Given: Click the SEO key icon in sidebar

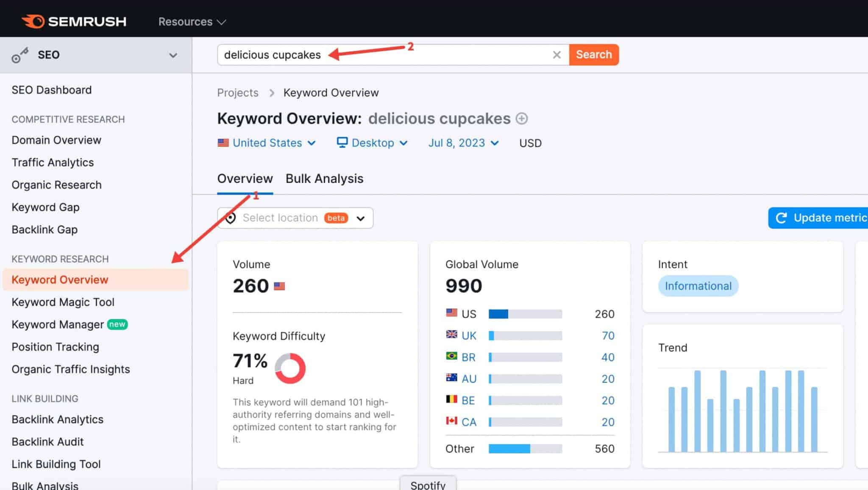Looking at the screenshot, I should click(x=19, y=55).
